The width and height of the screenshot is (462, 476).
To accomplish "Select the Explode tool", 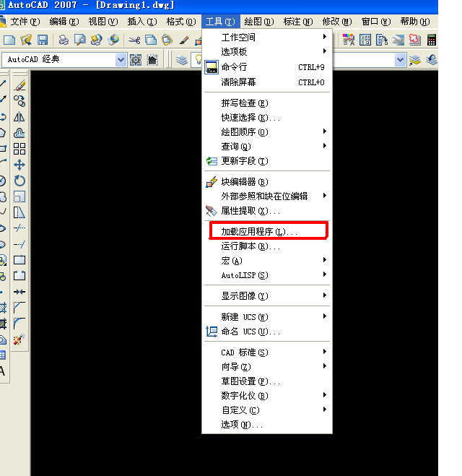I will [19, 339].
